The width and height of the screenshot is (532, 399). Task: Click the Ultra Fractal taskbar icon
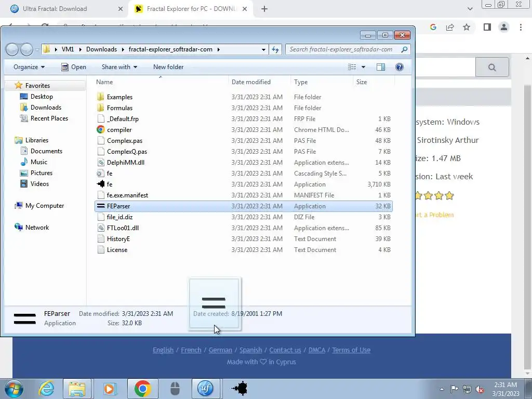[206, 389]
